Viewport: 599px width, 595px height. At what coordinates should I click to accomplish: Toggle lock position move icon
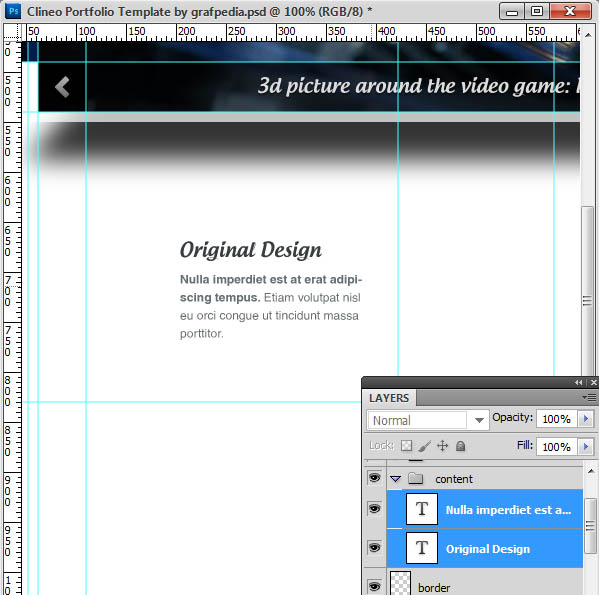pos(442,446)
